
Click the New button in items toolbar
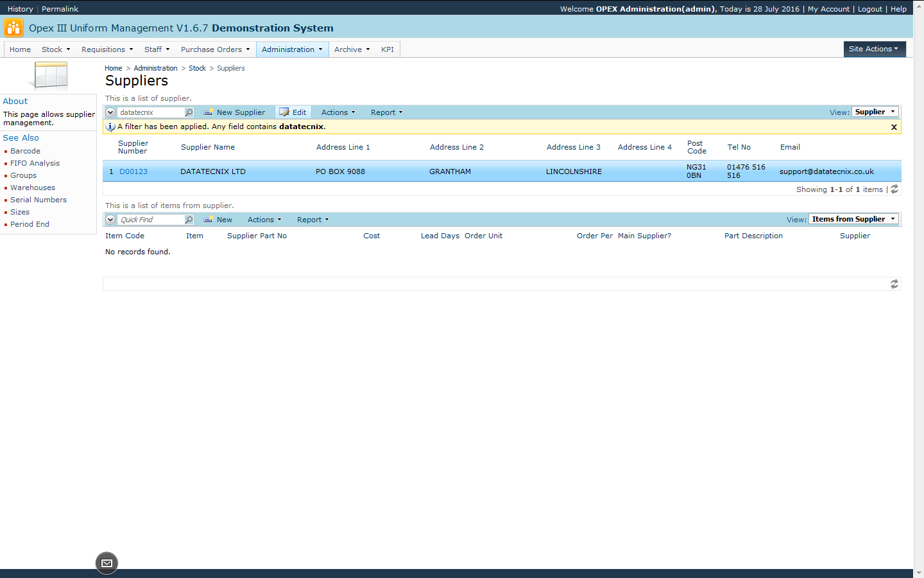pos(218,220)
